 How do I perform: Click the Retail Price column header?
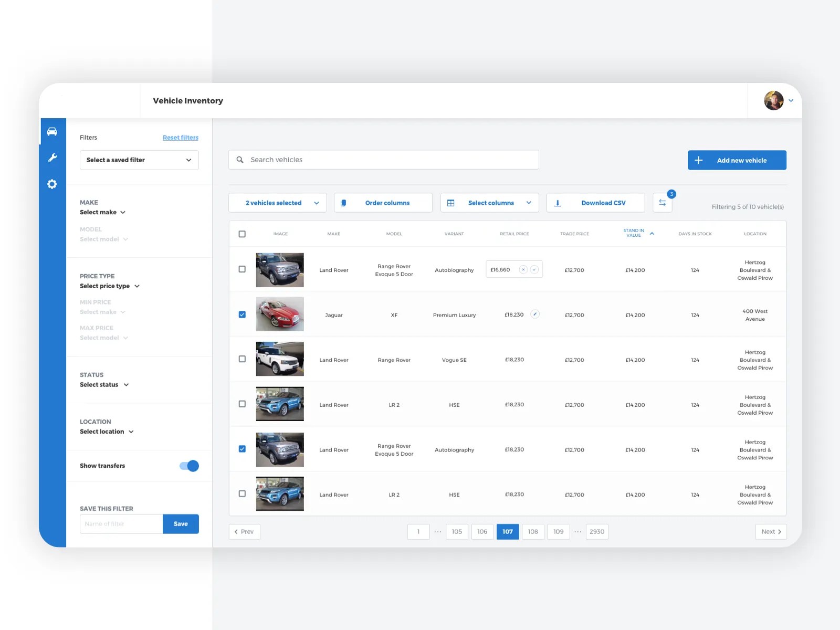514,234
